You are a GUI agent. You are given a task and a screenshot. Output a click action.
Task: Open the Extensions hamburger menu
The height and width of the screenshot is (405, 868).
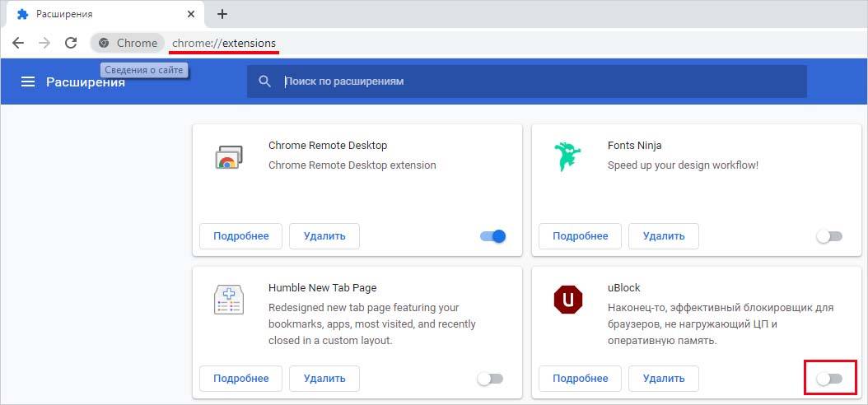point(28,81)
